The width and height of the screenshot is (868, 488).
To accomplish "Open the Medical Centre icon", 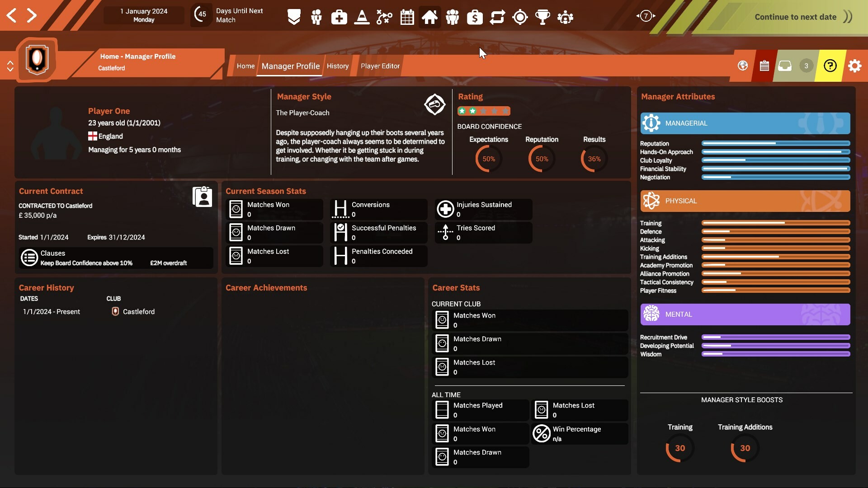I will click(339, 17).
